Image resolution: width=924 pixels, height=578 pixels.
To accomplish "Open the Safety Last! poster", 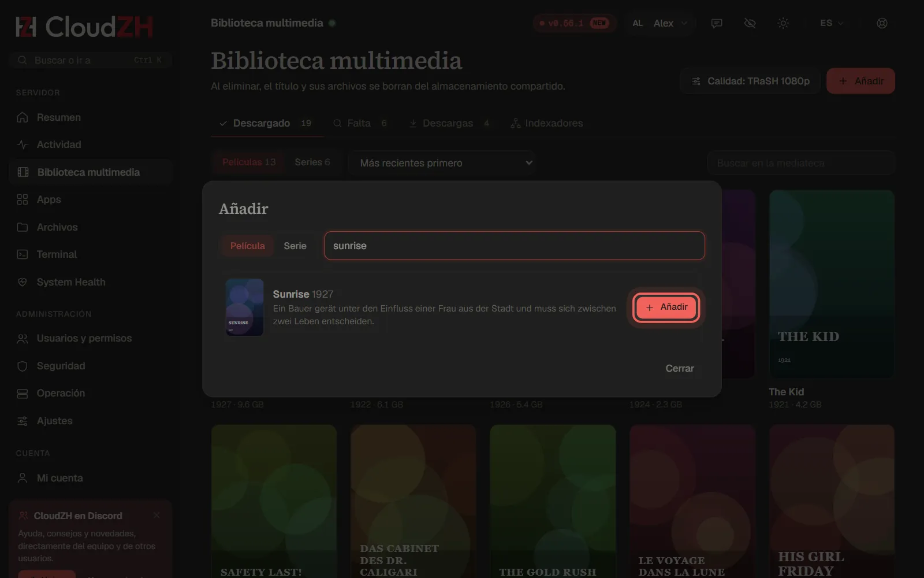I will coord(274,501).
